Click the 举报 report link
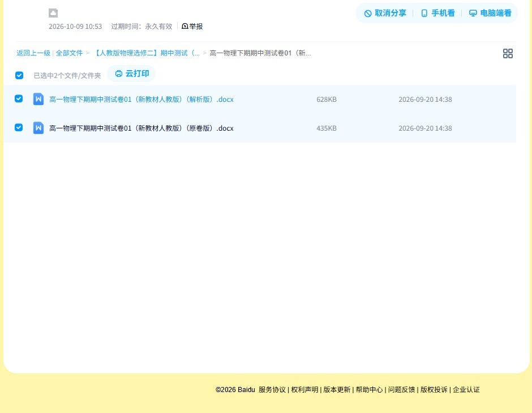Viewport: 532px width, 413px height. [x=192, y=27]
